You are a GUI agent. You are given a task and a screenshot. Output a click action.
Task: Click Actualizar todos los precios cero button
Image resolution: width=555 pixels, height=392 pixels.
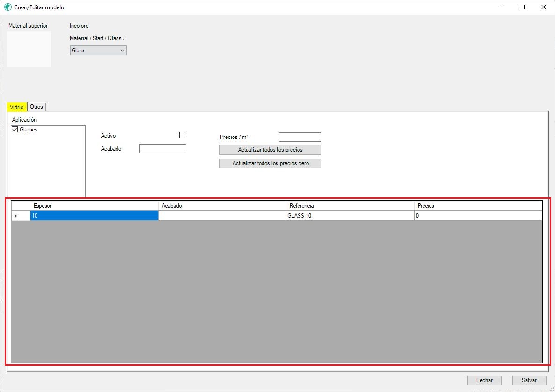[270, 163]
